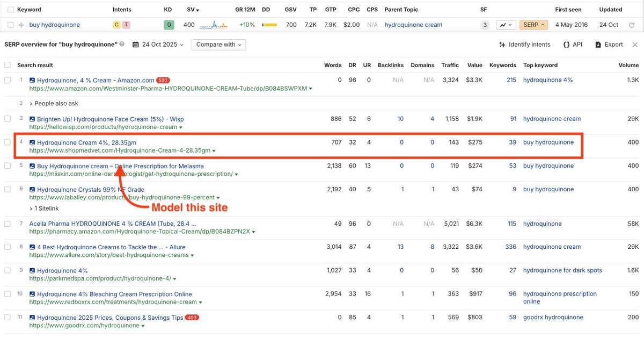The image size is (644, 338).
Task: Click the Export file icon
Action: (x=598, y=45)
